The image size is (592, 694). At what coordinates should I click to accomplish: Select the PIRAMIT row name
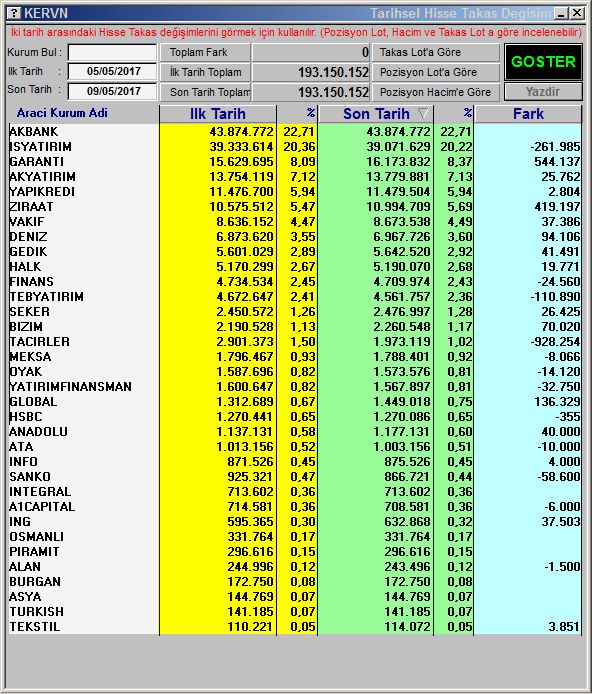[34, 552]
